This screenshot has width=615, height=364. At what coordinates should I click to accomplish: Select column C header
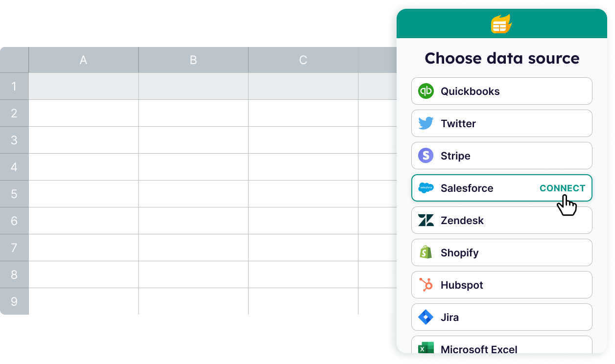(x=303, y=60)
